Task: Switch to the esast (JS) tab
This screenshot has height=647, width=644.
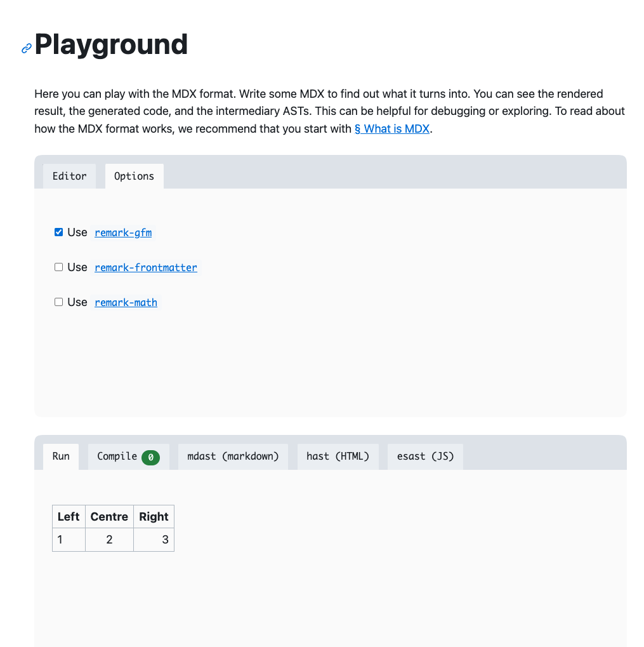Action: pos(425,456)
